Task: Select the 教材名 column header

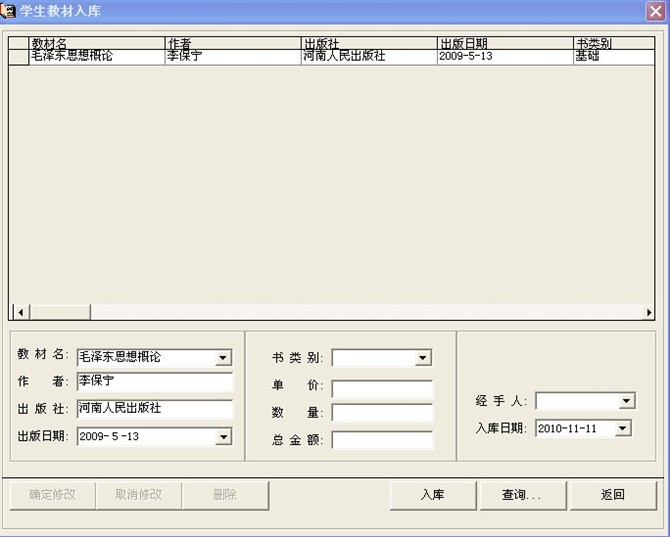Action: pos(97,43)
